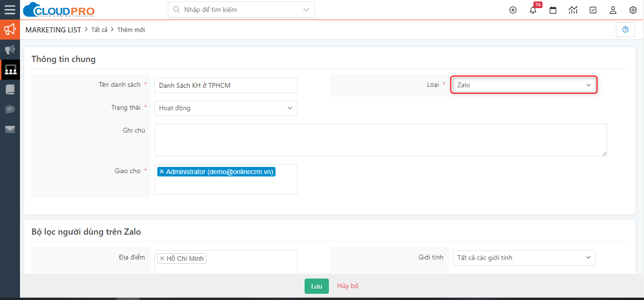Image resolution: width=644 pixels, height=300 pixels.
Task: Open the tasks checkbox icon in header
Action: pyautogui.click(x=593, y=10)
